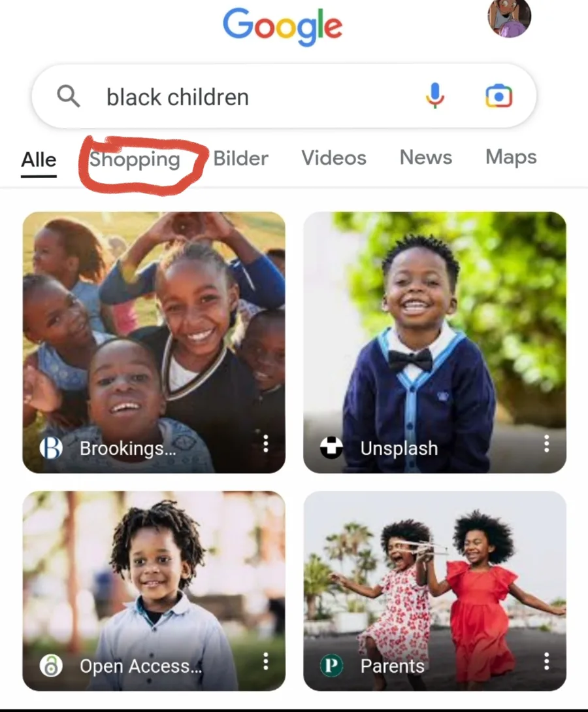Click the Parents source logo icon
This screenshot has width=588, height=712.
click(331, 666)
